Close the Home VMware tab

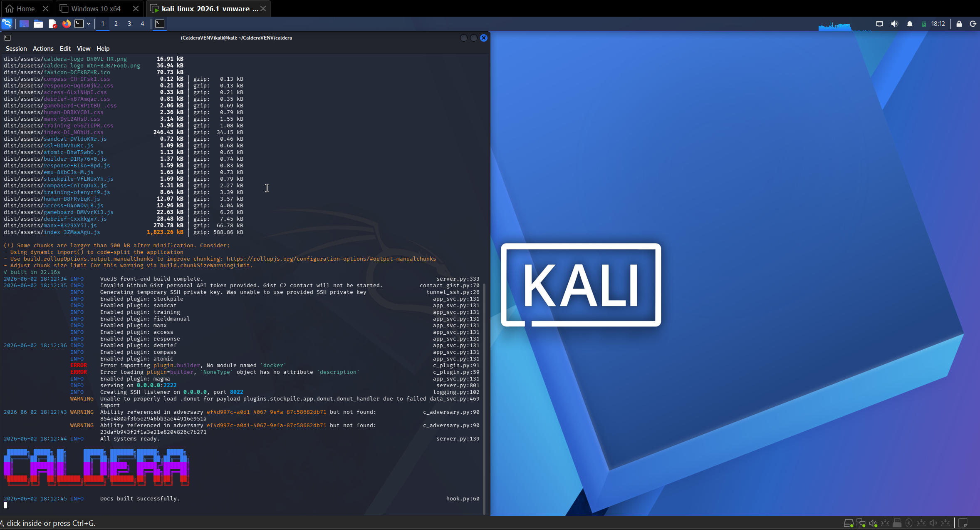(x=46, y=8)
